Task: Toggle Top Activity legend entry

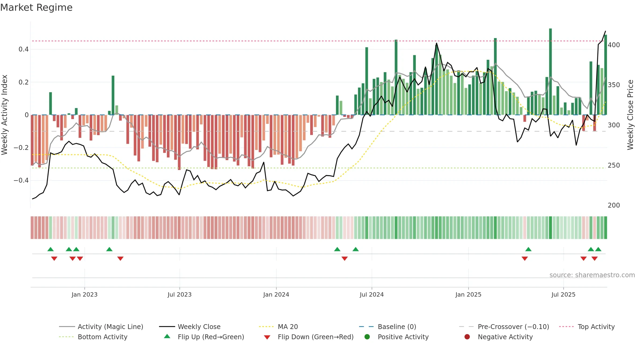Action: [587, 327]
